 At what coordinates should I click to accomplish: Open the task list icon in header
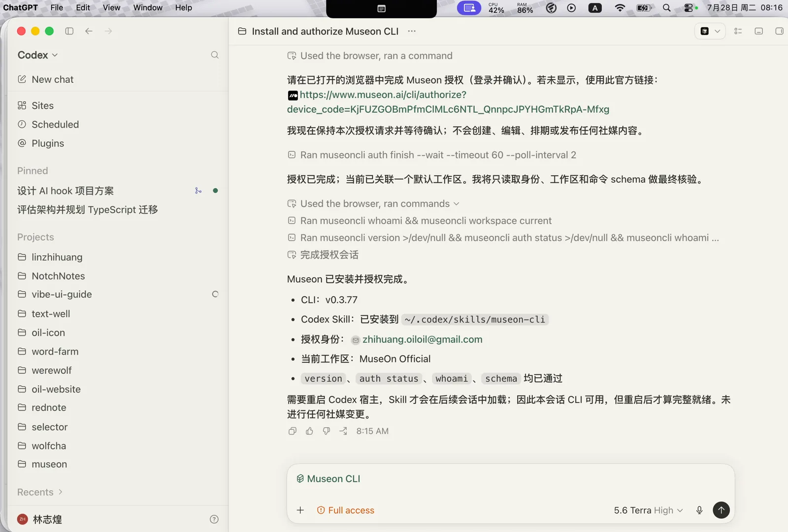pyautogui.click(x=738, y=31)
